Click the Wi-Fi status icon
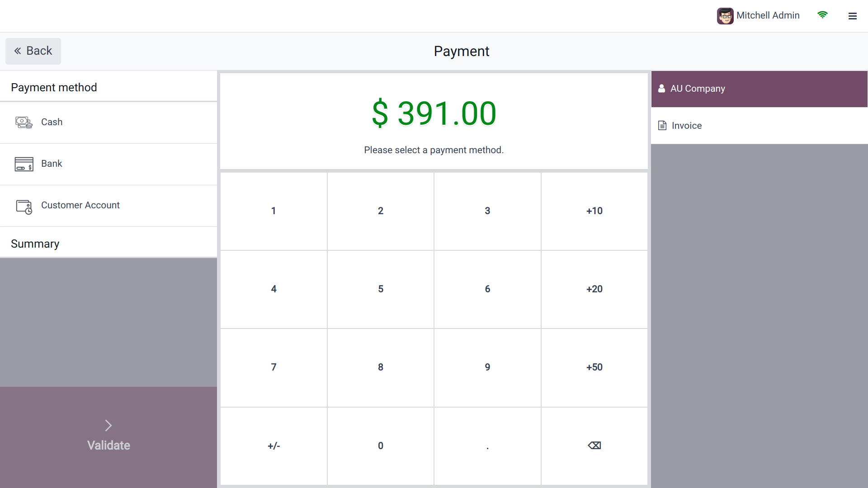Image resolution: width=868 pixels, height=488 pixels. 823,15
